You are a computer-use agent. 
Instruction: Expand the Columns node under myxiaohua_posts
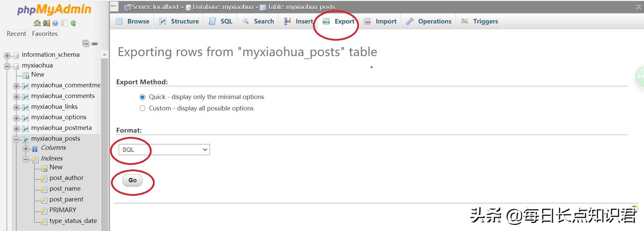pyautogui.click(x=26, y=148)
